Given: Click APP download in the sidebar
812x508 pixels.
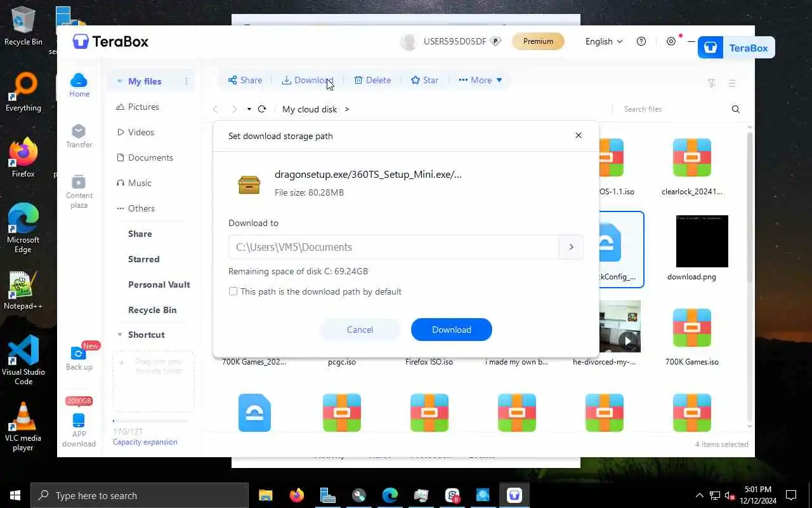Looking at the screenshot, I should [79, 431].
